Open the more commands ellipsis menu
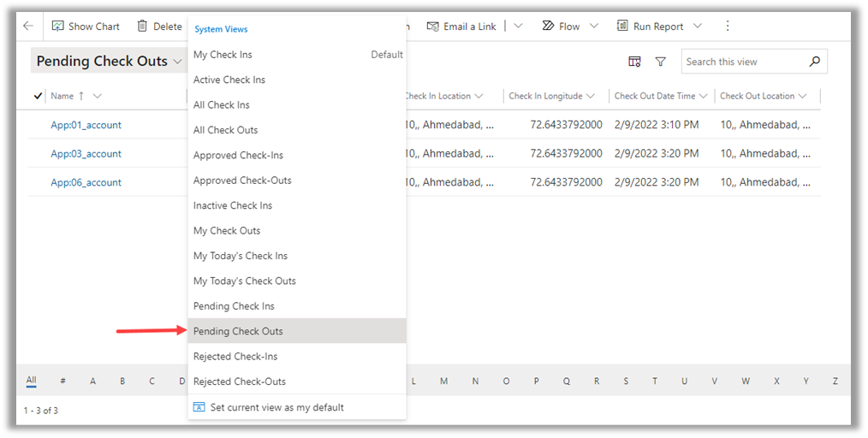Screen dimensions: 868x438 coord(728,27)
